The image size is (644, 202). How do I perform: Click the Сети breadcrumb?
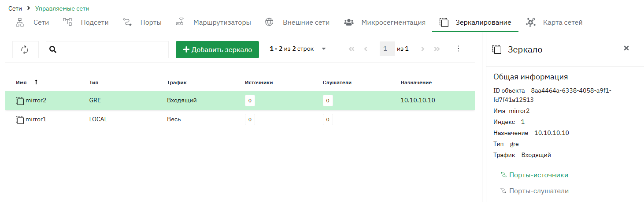point(15,8)
